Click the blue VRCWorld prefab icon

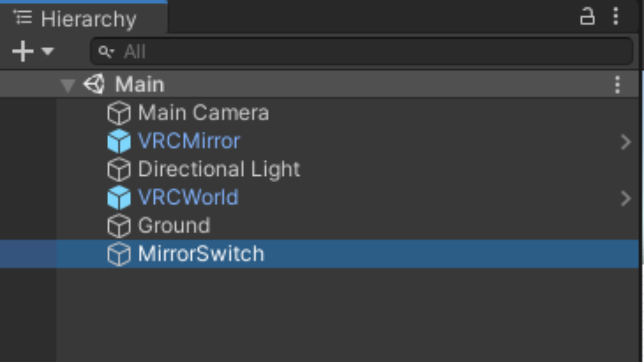point(119,197)
